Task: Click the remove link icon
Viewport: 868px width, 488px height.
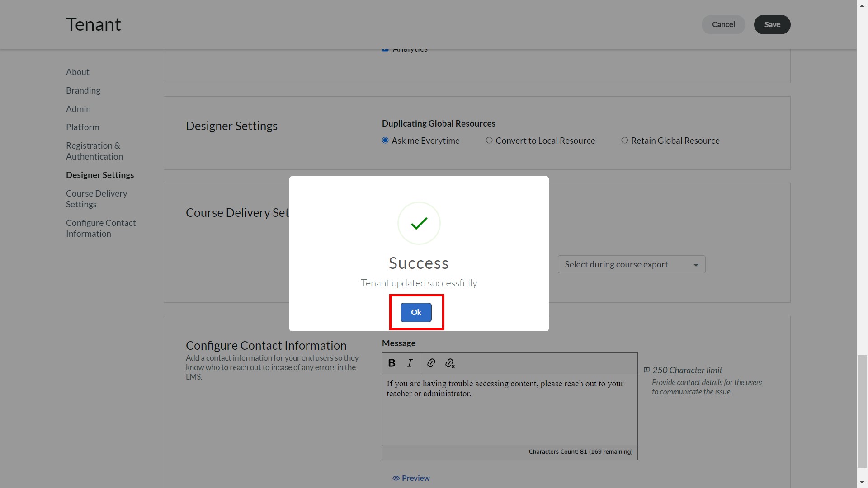Action: click(x=449, y=363)
